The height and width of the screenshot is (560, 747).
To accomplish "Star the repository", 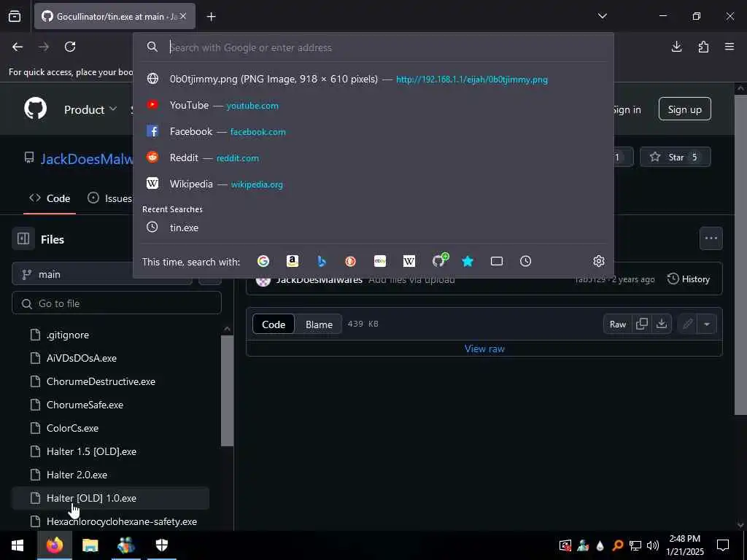I will 675,157.
